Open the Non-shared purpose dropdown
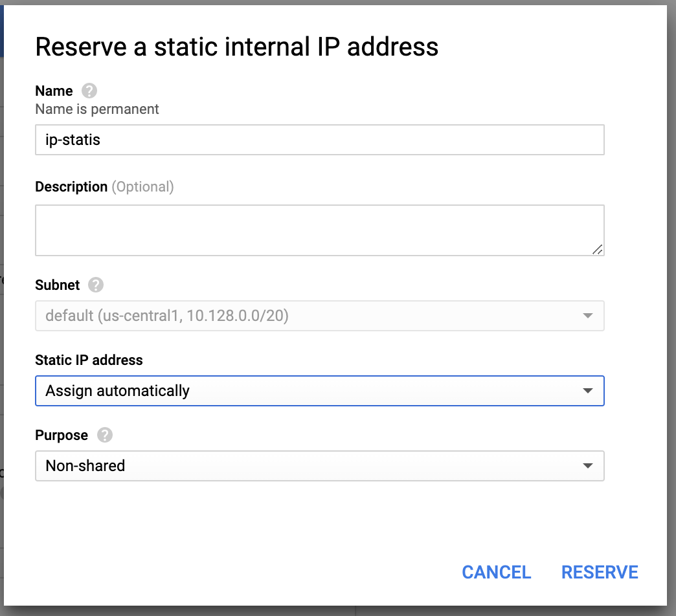 pyautogui.click(x=320, y=466)
